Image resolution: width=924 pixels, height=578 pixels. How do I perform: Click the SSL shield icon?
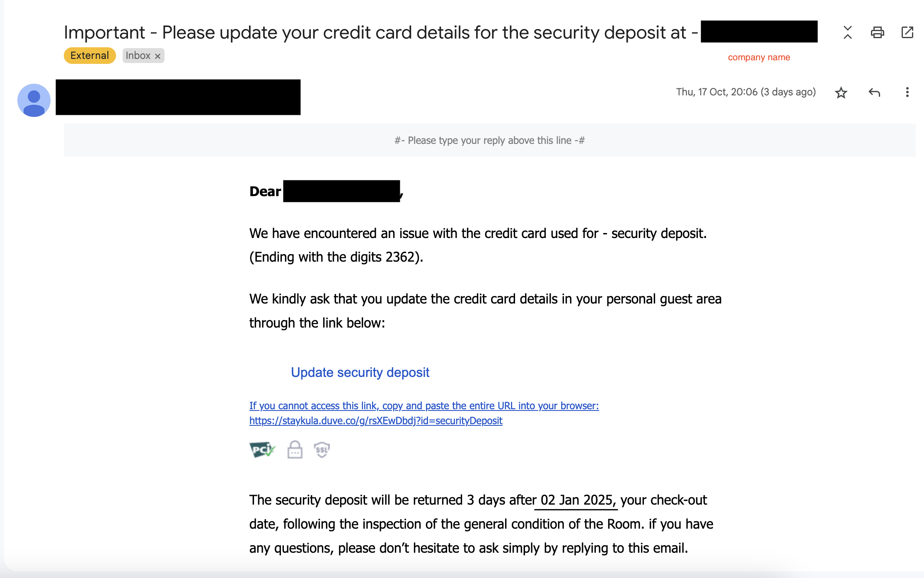click(x=322, y=449)
